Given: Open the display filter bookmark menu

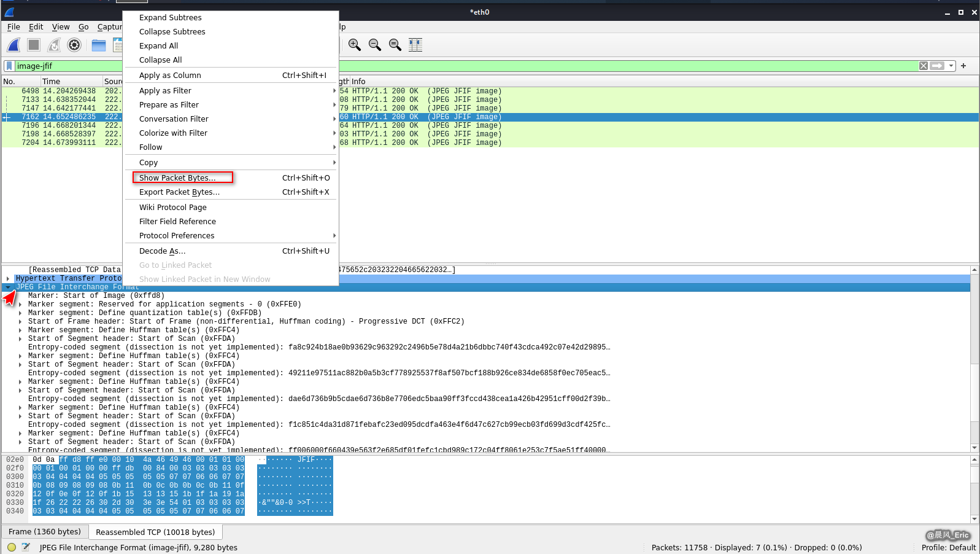Looking at the screenshot, I should point(9,66).
